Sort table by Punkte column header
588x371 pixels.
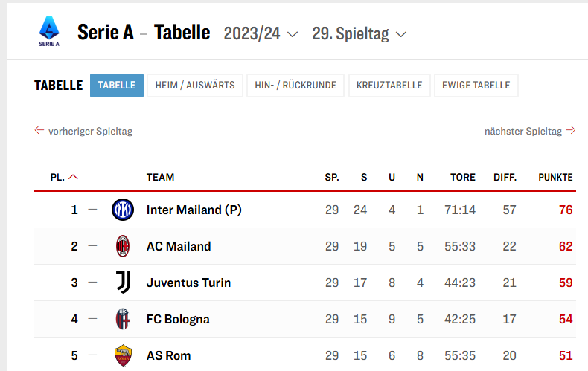pos(555,177)
